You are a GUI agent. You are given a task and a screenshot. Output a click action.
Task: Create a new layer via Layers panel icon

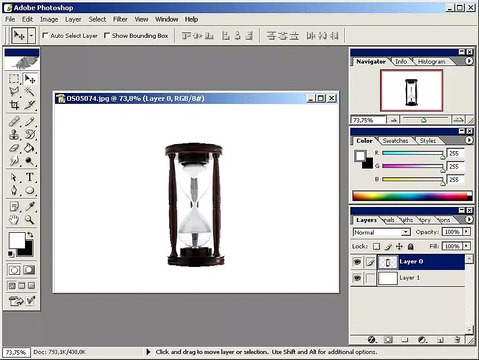[x=440, y=340]
